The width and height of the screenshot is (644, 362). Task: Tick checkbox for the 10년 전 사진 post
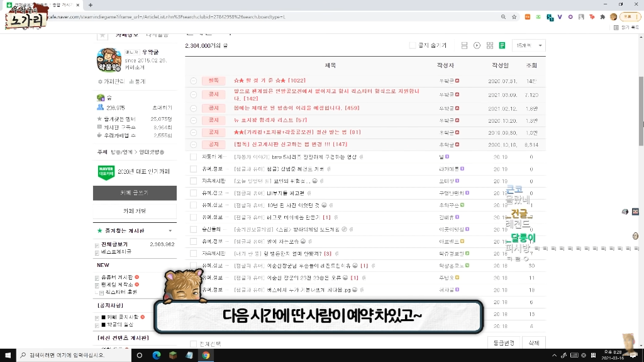click(193, 205)
